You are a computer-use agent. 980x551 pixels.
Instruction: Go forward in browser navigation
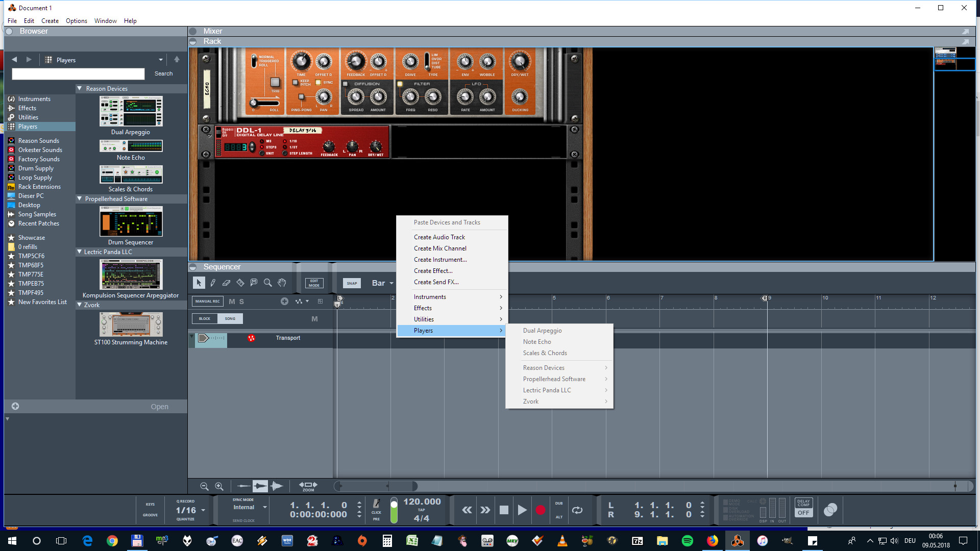click(x=29, y=60)
